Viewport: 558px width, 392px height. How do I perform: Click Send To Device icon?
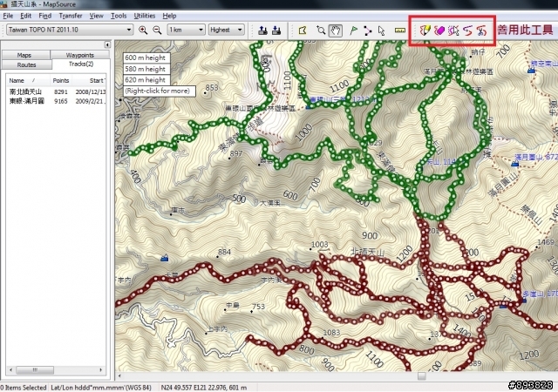point(263,30)
